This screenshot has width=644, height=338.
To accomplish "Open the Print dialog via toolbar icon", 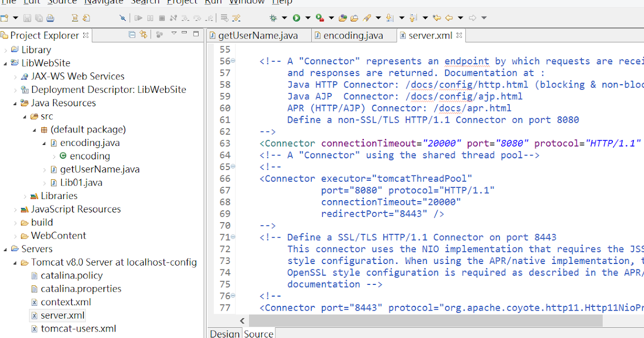I will point(50,18).
